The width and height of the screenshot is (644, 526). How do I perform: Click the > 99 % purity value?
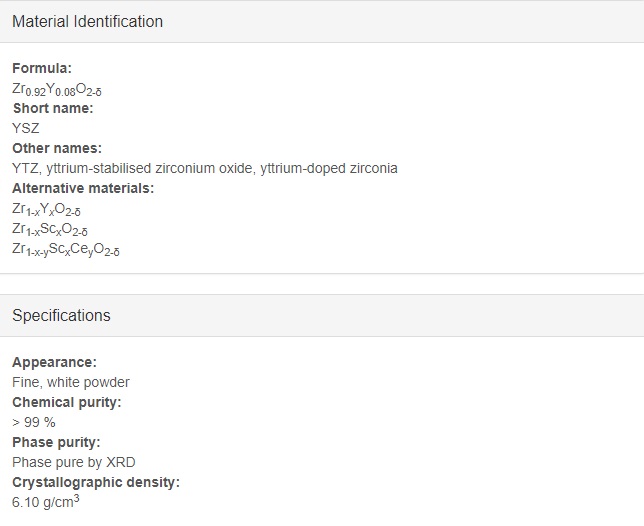click(34, 422)
